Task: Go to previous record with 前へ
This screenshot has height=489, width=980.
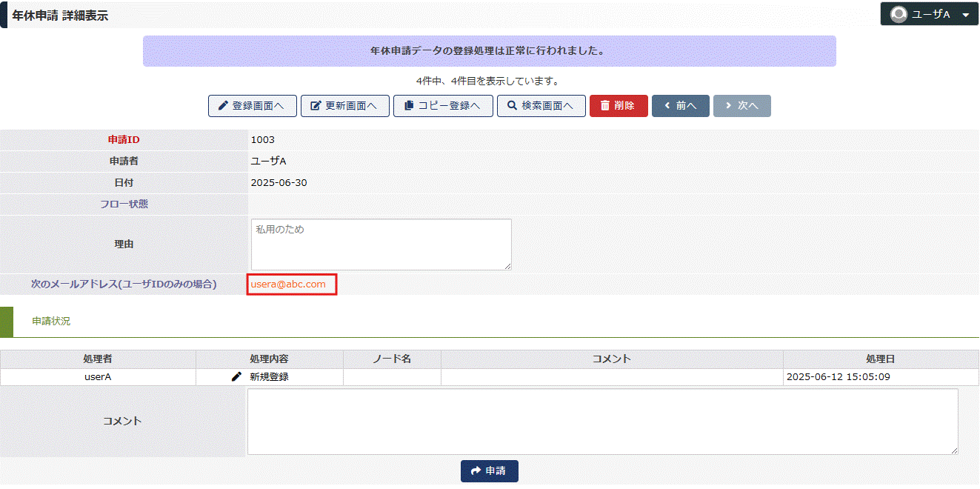Action: pos(681,106)
